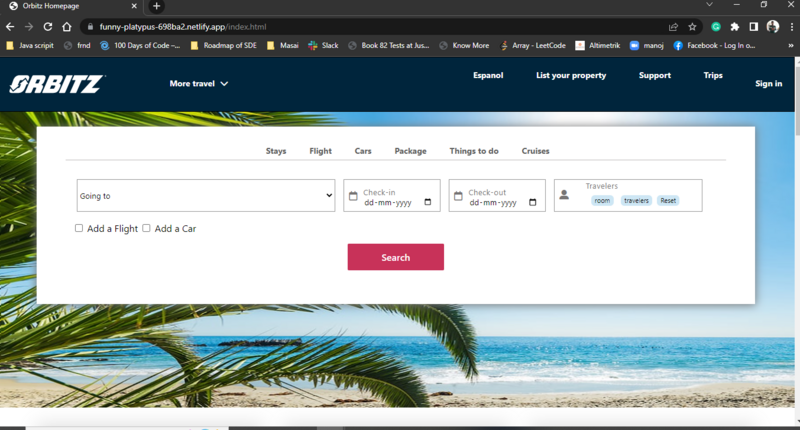Open the Know More bookmark
The image size is (800, 430).
point(464,45)
